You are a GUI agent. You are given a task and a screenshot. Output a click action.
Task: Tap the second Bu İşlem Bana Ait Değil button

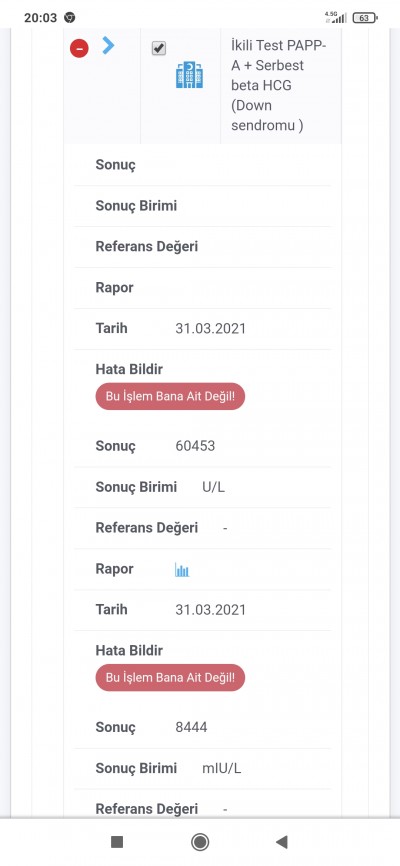170,678
